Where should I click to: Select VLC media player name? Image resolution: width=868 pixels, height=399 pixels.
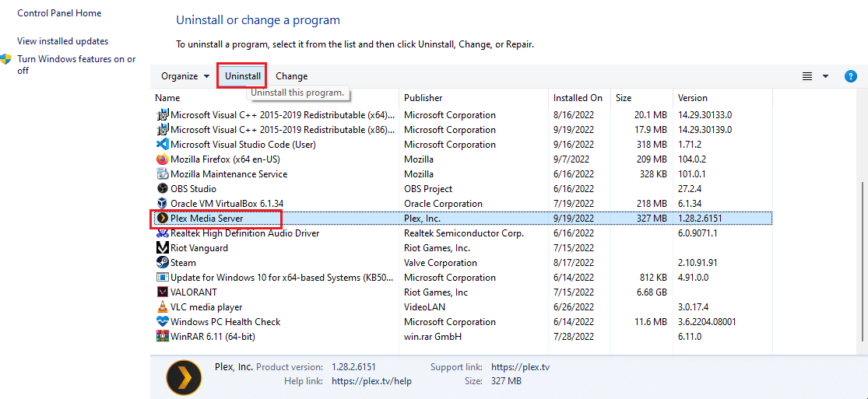click(206, 306)
